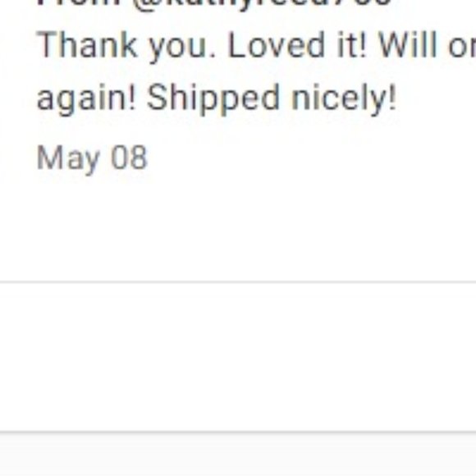Click the blank area below the review date
The width and height of the screenshot is (476, 476).
pyautogui.click(x=238, y=227)
